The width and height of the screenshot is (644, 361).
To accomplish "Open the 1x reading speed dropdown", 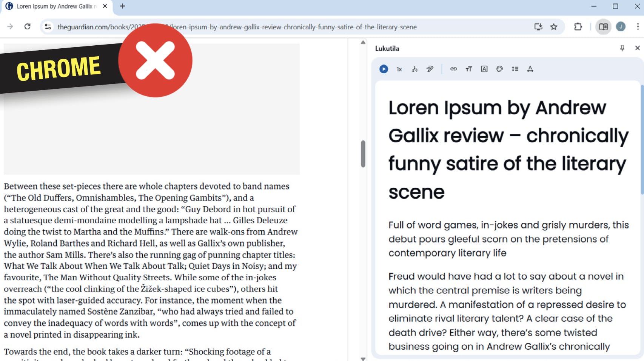I will [x=399, y=69].
